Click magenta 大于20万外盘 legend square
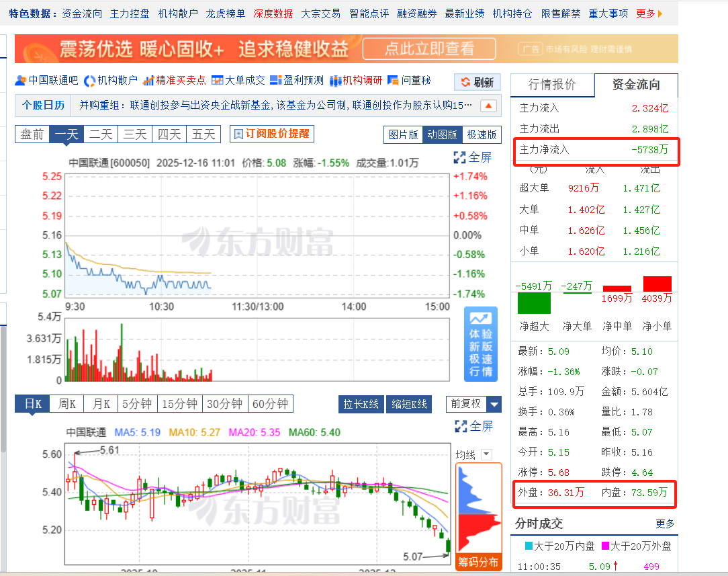Image resolution: width=728 pixels, height=576 pixels. [x=605, y=546]
